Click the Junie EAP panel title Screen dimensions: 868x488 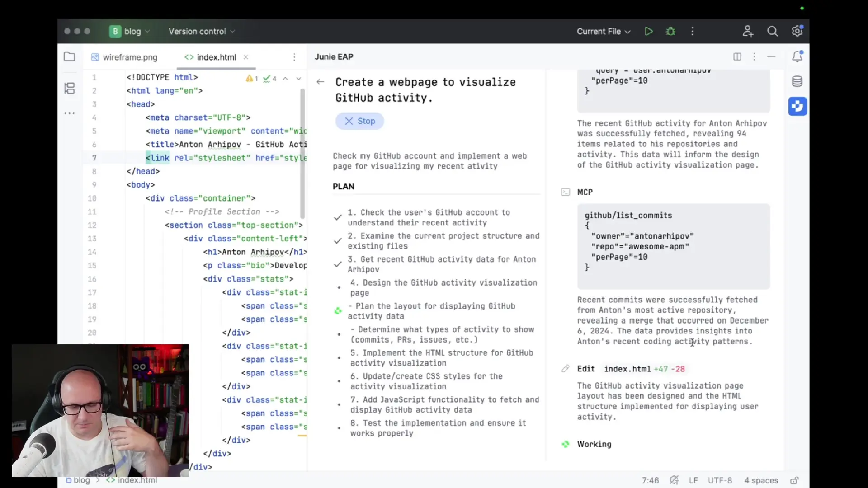pos(334,56)
